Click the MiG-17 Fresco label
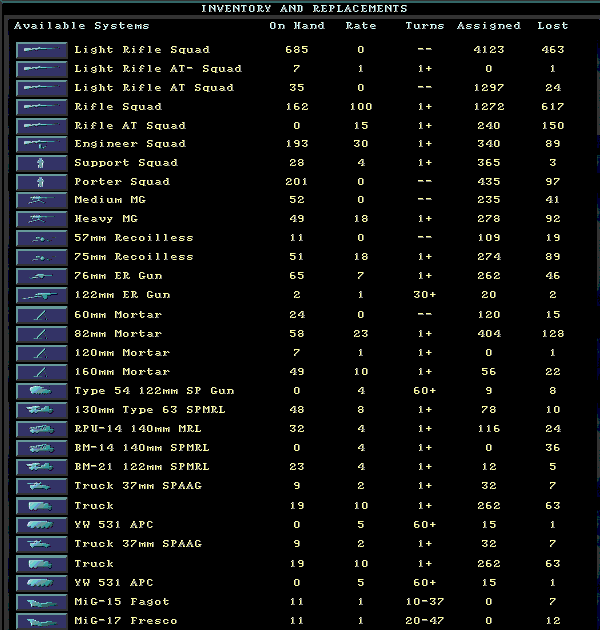 [x=126, y=621]
